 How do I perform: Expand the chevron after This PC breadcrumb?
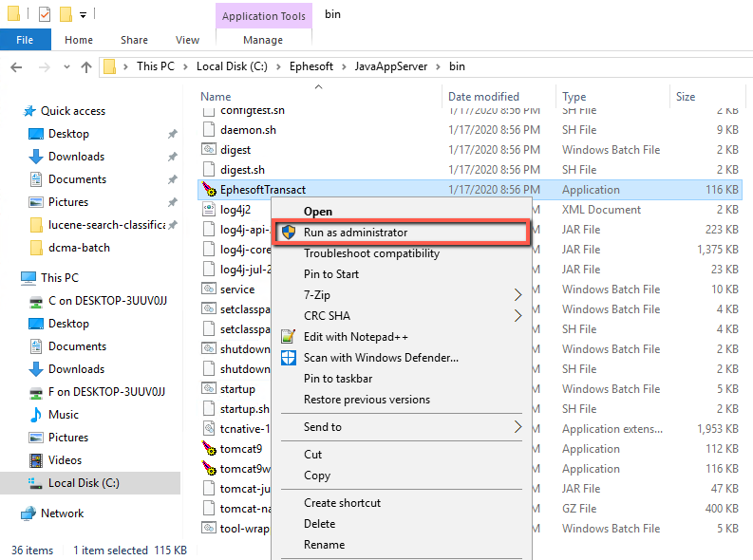pos(185,66)
